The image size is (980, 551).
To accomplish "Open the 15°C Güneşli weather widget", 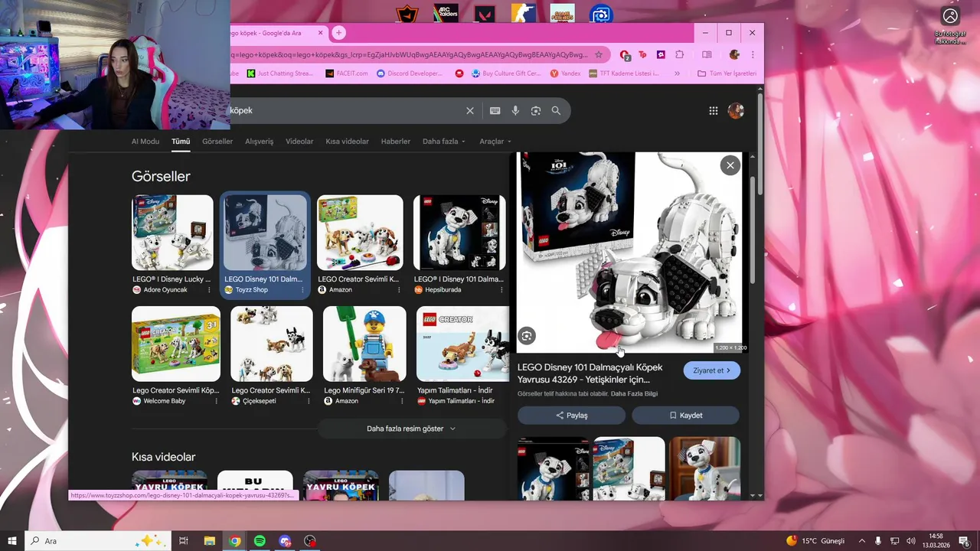I will click(815, 541).
